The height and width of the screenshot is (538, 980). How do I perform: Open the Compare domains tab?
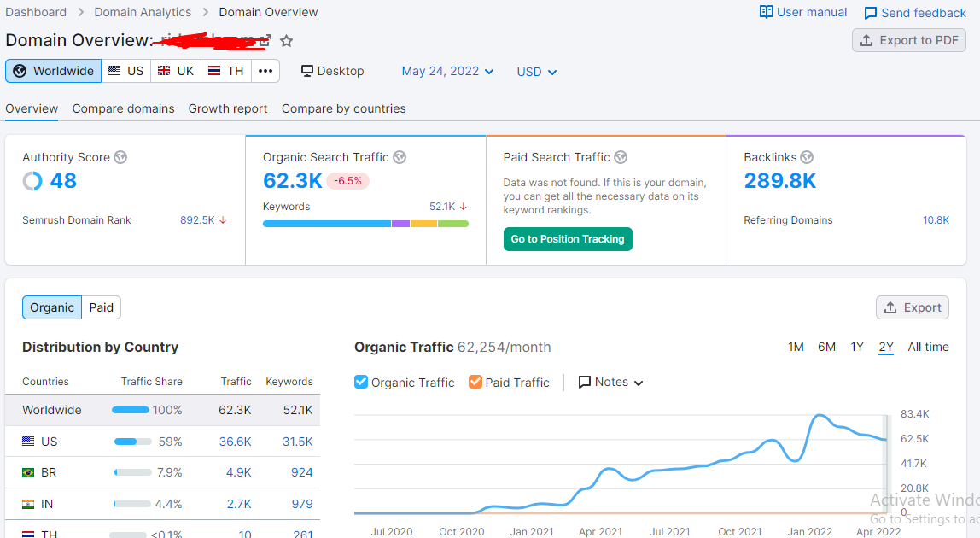(123, 108)
